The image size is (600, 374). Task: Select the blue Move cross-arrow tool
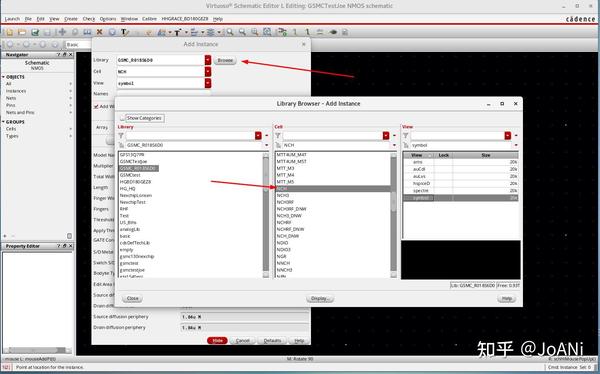tap(62, 33)
